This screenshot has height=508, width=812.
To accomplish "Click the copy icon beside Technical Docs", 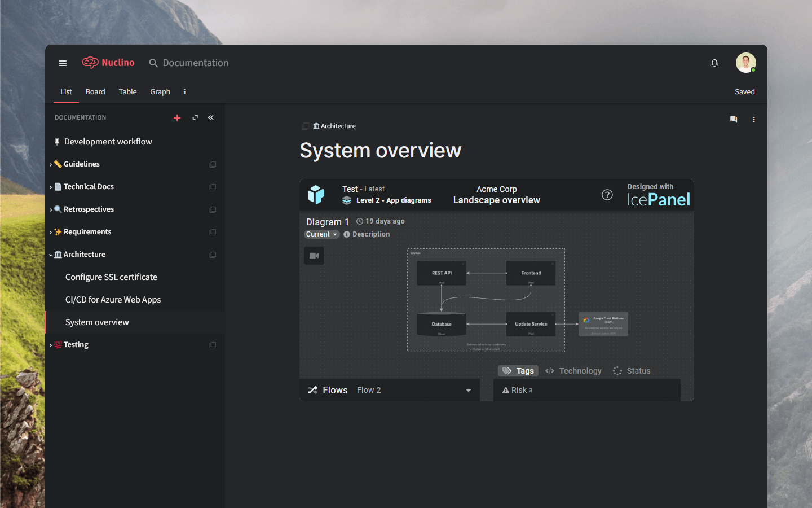I will click(213, 187).
